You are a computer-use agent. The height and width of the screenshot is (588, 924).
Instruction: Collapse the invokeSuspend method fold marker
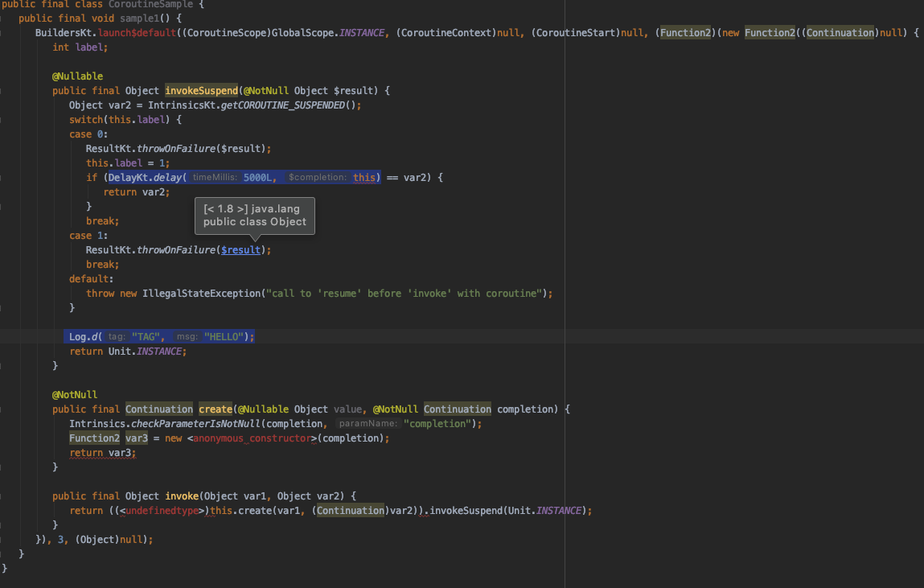2,91
